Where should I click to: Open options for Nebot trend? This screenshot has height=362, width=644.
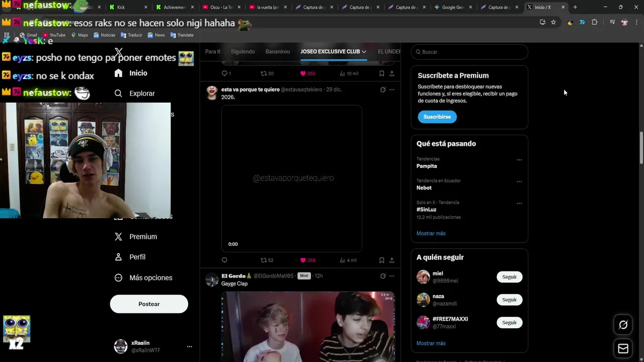click(x=519, y=182)
